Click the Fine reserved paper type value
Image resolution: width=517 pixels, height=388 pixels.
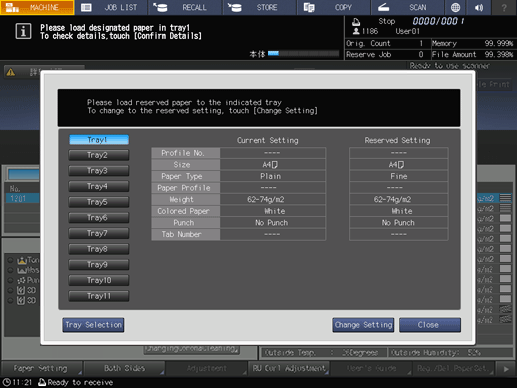point(399,176)
